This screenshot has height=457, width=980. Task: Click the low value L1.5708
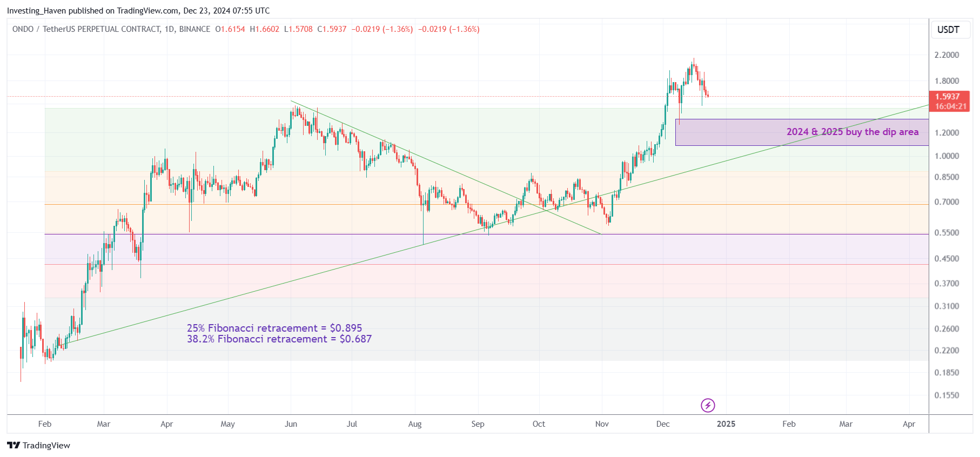click(298, 29)
